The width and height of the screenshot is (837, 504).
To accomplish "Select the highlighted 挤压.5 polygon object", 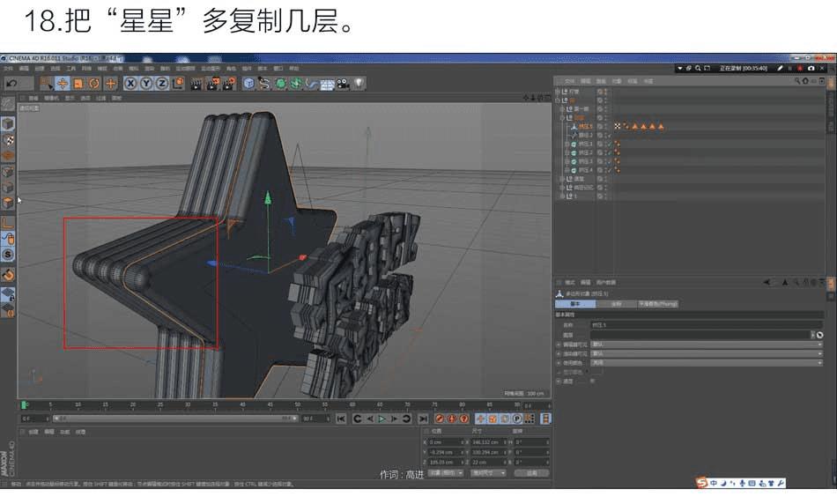I will [x=586, y=127].
